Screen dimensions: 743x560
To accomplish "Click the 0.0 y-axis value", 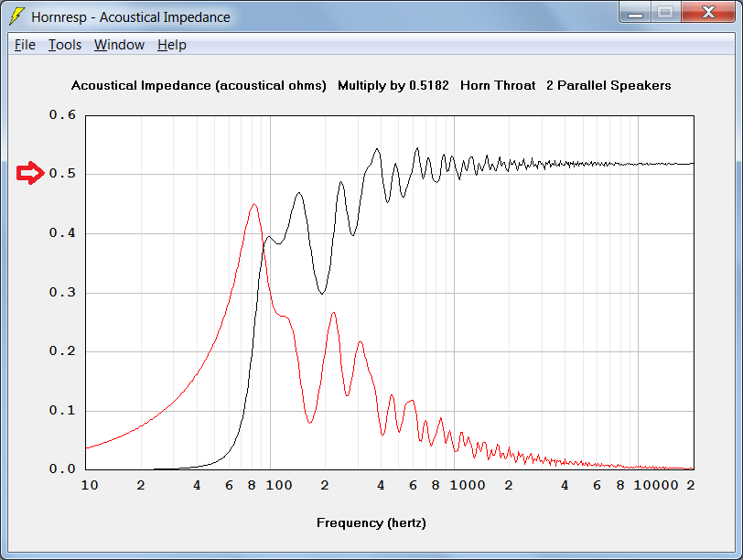I will click(62, 468).
